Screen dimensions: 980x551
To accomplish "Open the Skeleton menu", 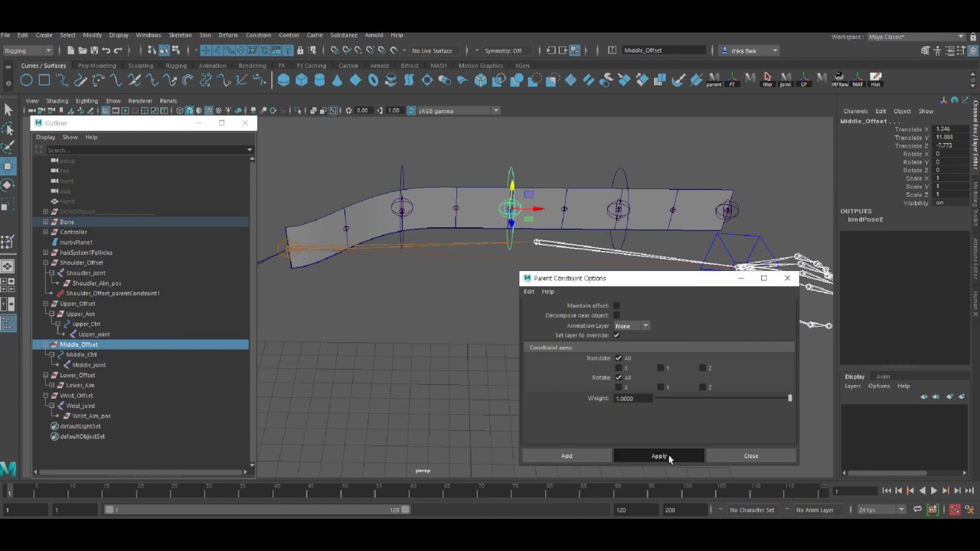I will click(x=180, y=35).
